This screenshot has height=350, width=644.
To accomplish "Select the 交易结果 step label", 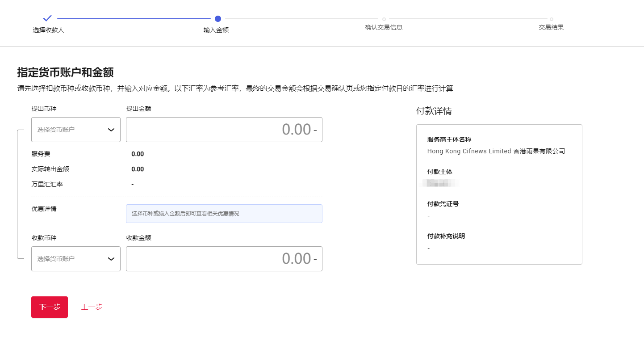I will click(551, 27).
